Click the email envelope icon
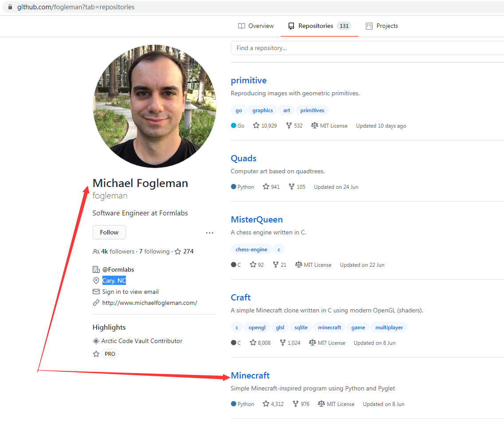 [96, 292]
